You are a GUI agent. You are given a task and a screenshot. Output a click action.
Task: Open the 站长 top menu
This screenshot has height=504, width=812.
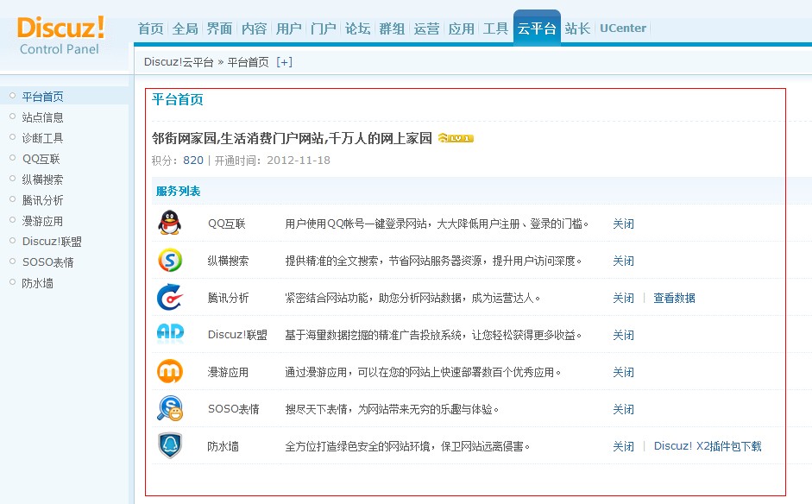(577, 28)
